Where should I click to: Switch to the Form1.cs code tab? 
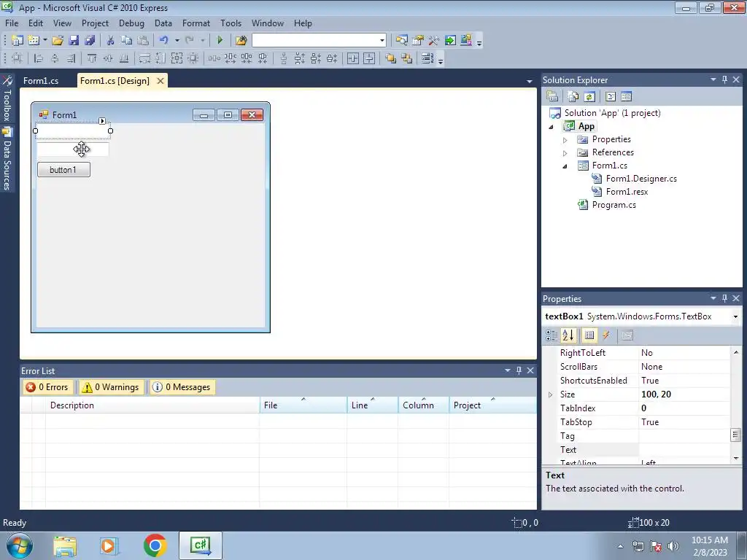click(41, 81)
